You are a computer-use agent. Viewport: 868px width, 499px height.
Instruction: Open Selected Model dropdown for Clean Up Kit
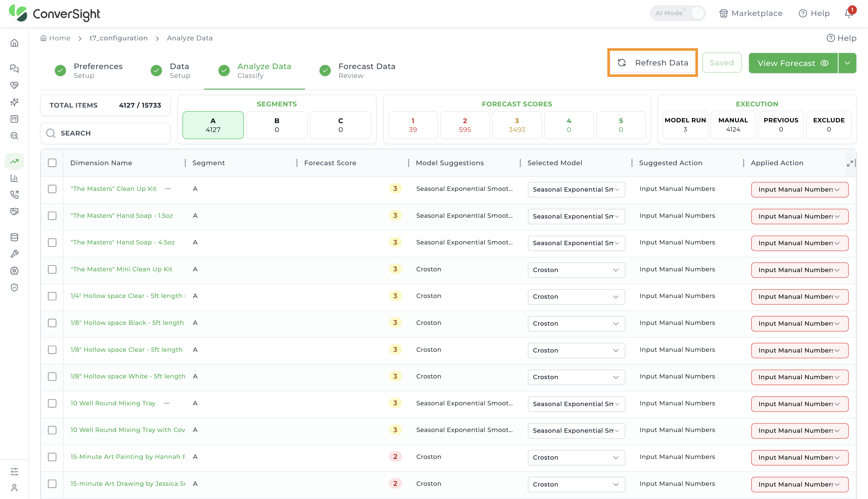576,190
